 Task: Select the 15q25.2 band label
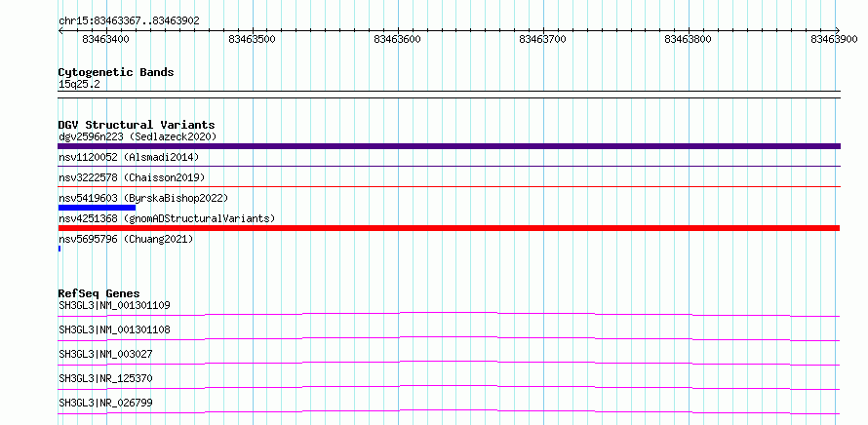79,85
